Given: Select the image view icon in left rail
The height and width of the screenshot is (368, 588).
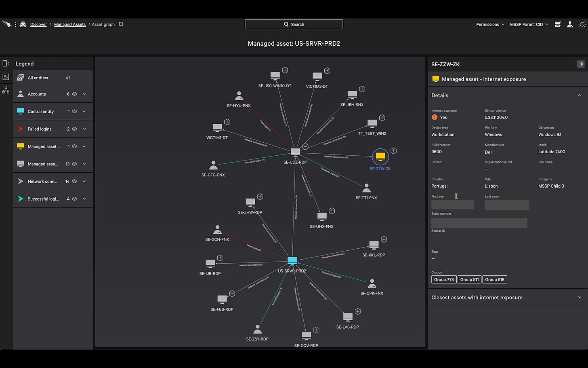Looking at the screenshot, I should coord(6,77).
